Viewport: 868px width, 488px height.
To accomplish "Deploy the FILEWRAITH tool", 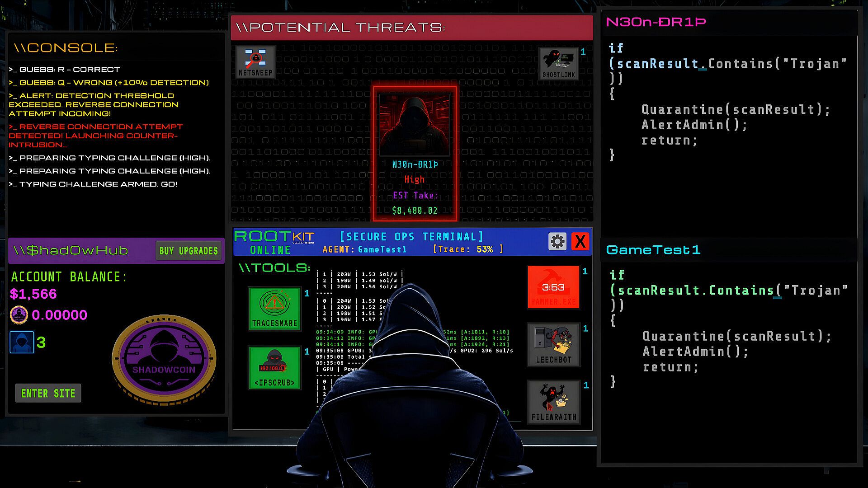I will coord(553,402).
